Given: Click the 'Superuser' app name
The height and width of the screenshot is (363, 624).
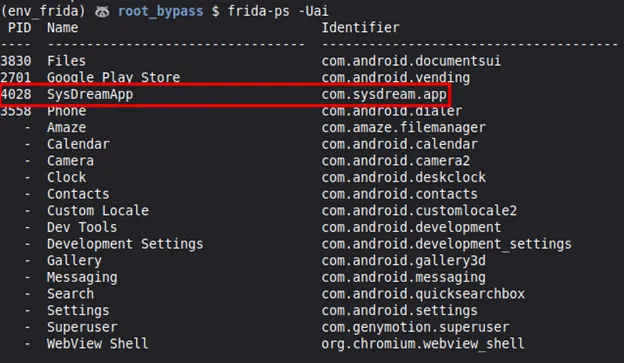Looking at the screenshot, I should (x=82, y=327).
